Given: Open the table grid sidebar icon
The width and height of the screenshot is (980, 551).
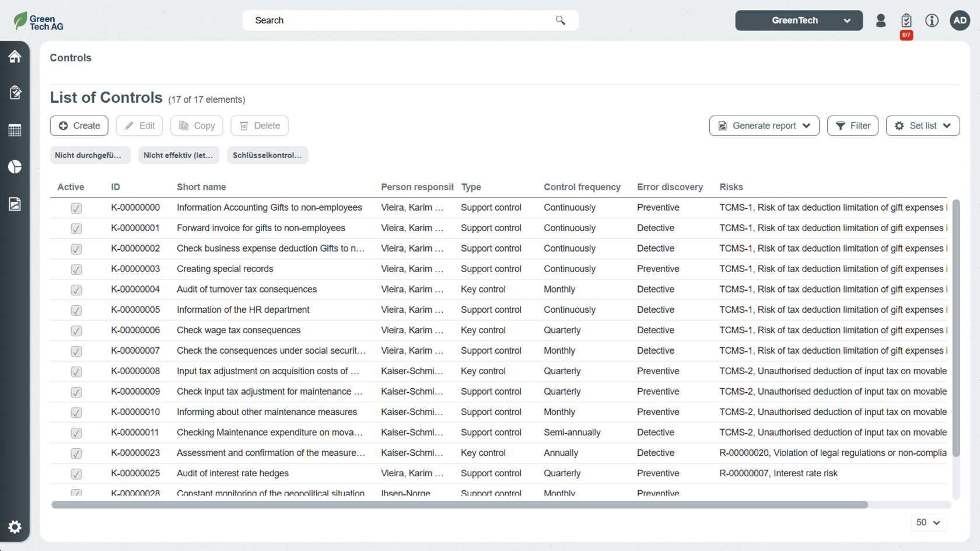Looking at the screenshot, I should [x=15, y=130].
